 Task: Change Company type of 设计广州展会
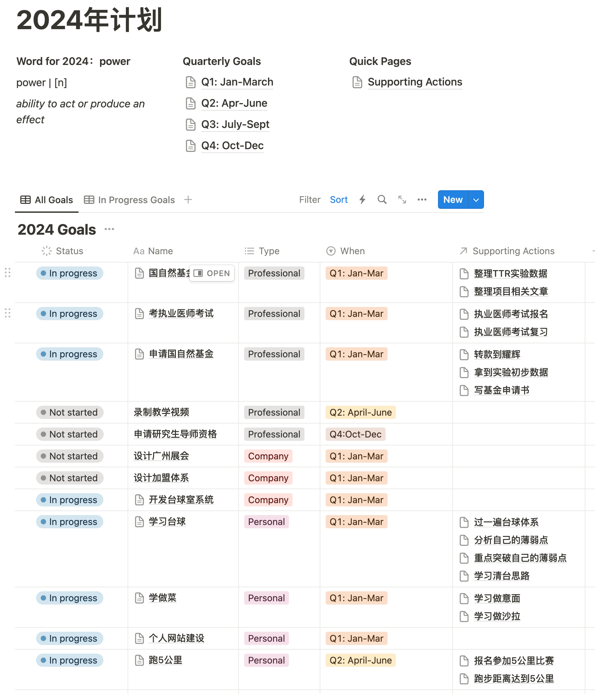(x=268, y=456)
